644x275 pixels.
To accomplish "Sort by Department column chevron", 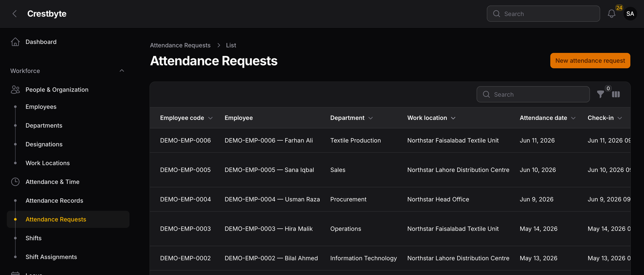I will pos(371,118).
